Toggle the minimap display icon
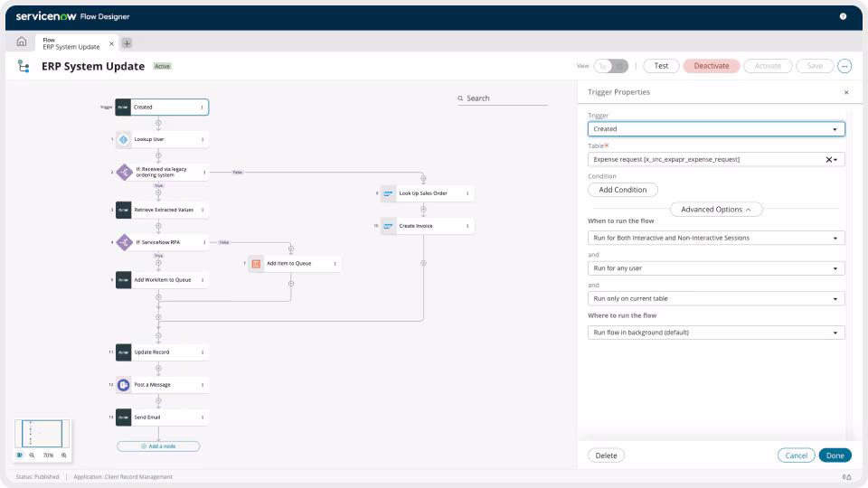 pyautogui.click(x=19, y=455)
